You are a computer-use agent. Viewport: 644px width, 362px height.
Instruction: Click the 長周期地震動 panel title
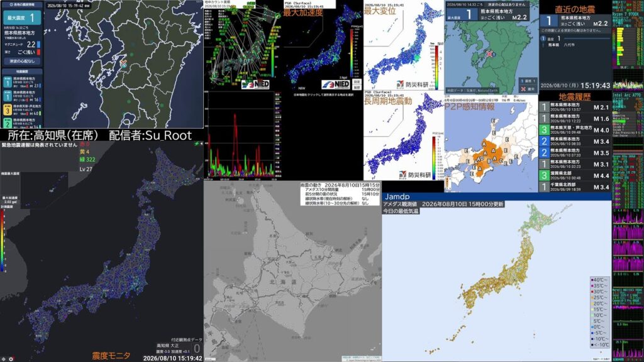click(x=387, y=101)
